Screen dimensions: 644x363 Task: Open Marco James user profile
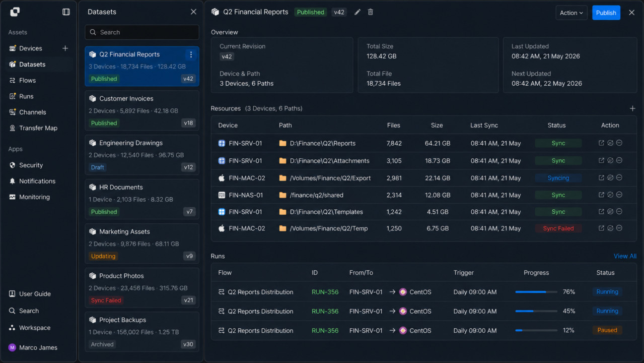33,347
